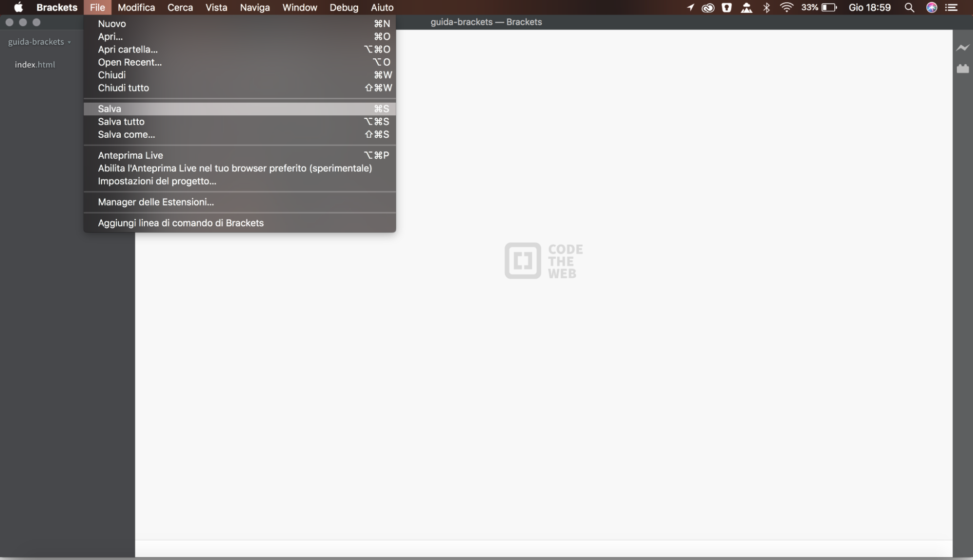The height and width of the screenshot is (560, 973).
Task: Click the Spotlight search icon
Action: 909,7
